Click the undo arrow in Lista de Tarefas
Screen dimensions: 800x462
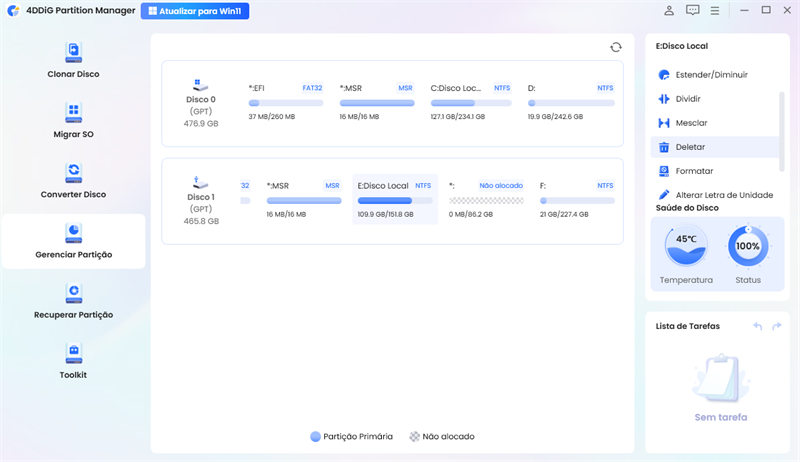(757, 326)
